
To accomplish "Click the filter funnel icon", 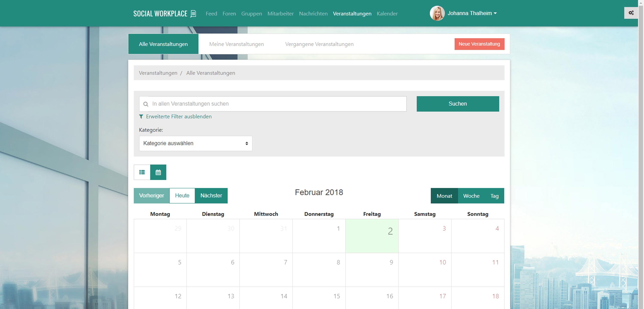I will click(x=141, y=117).
